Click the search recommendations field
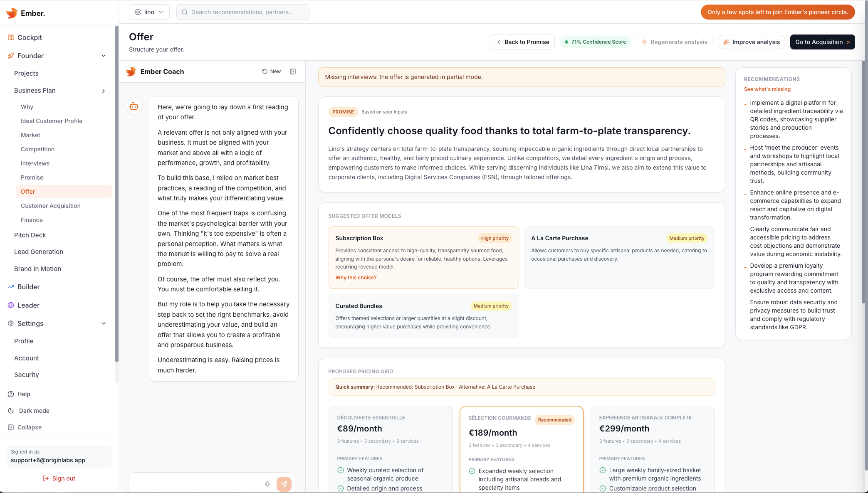Screen dimensions: 868x493 point(242,12)
